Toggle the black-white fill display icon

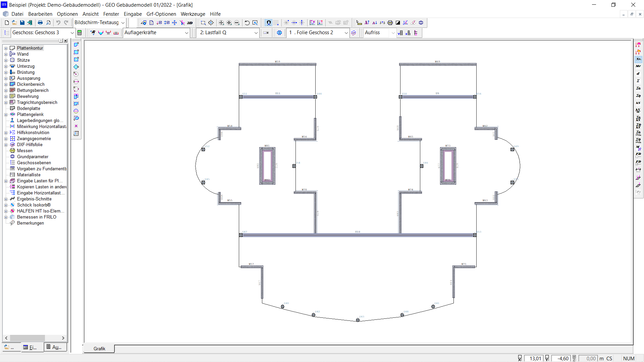click(398, 22)
